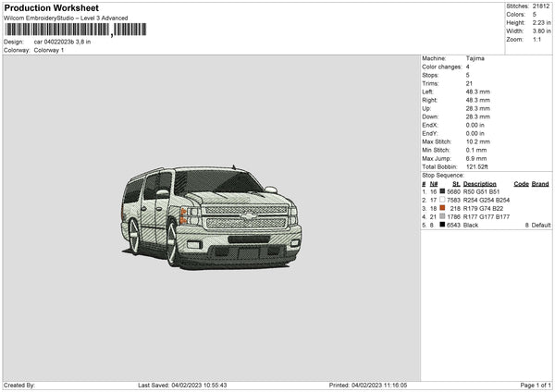Click the Colorway 1 value
Viewport: 555px width, 392px height.
click(49, 50)
